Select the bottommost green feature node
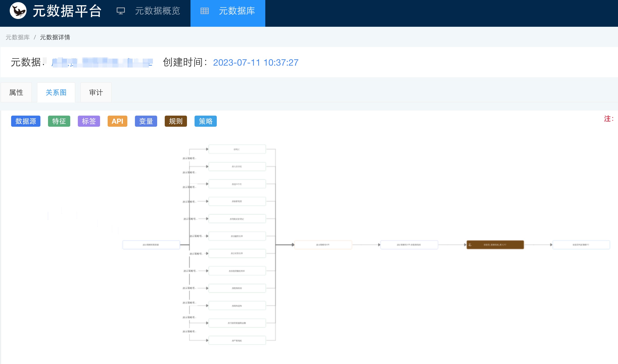Image resolution: width=618 pixels, height=364 pixels. (237, 340)
